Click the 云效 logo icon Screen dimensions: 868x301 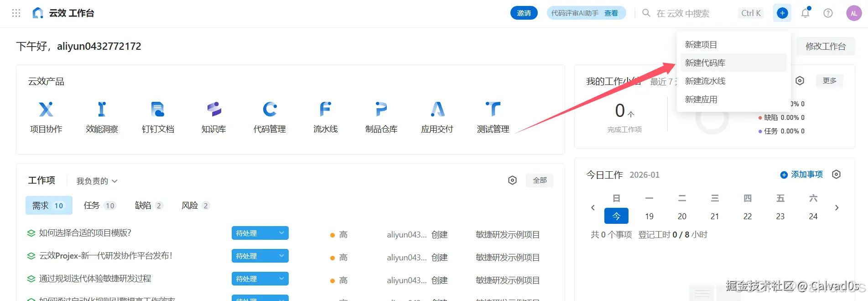tap(38, 13)
